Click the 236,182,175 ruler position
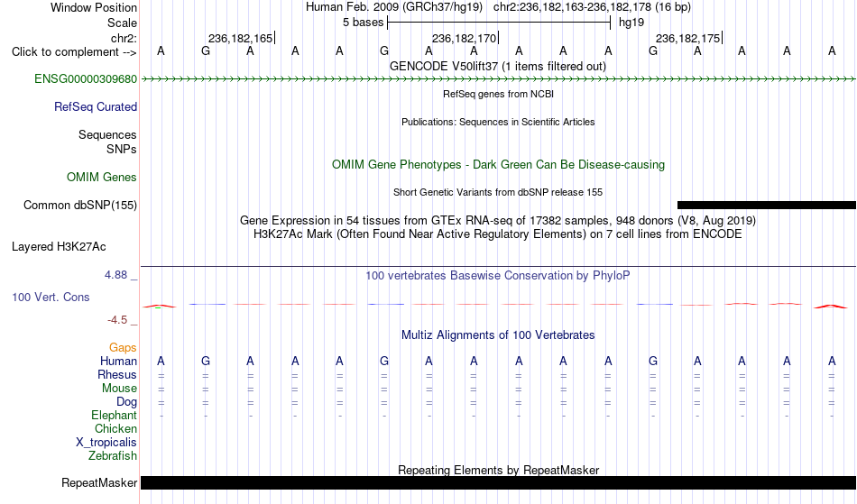The image size is (857, 504). click(x=687, y=38)
